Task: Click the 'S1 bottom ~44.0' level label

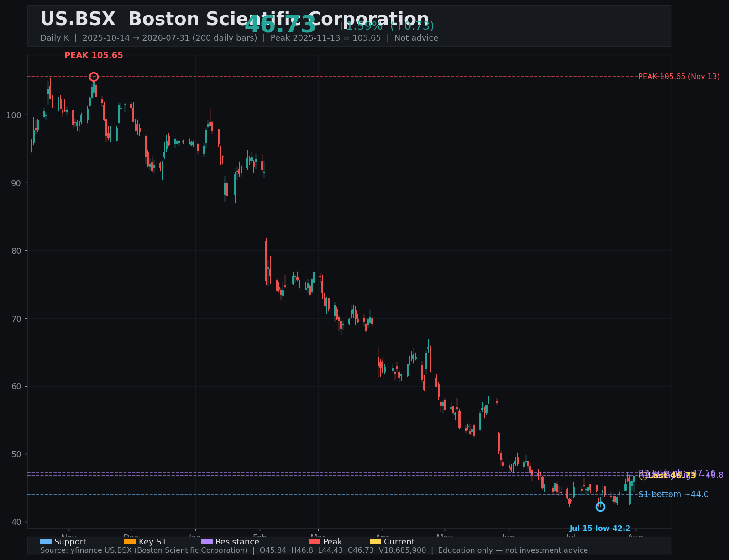Action: point(673,494)
